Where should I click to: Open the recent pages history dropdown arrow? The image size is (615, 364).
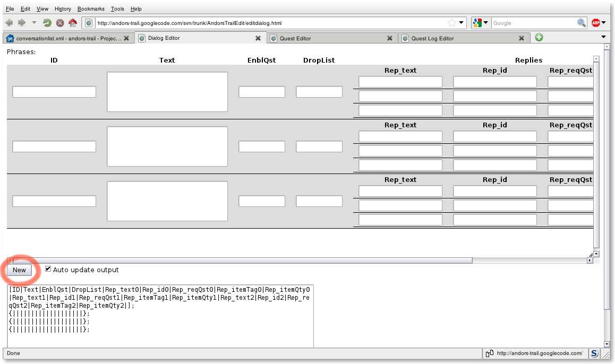pos(34,23)
